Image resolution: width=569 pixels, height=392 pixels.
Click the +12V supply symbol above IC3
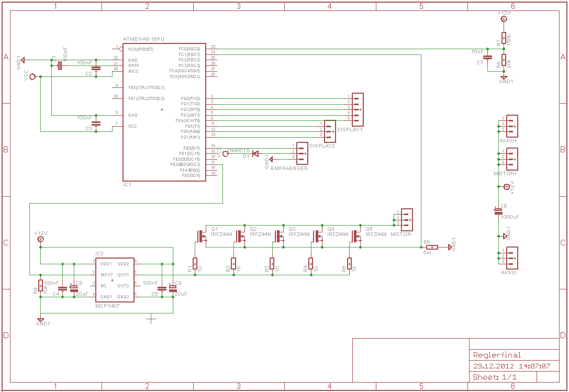point(41,239)
